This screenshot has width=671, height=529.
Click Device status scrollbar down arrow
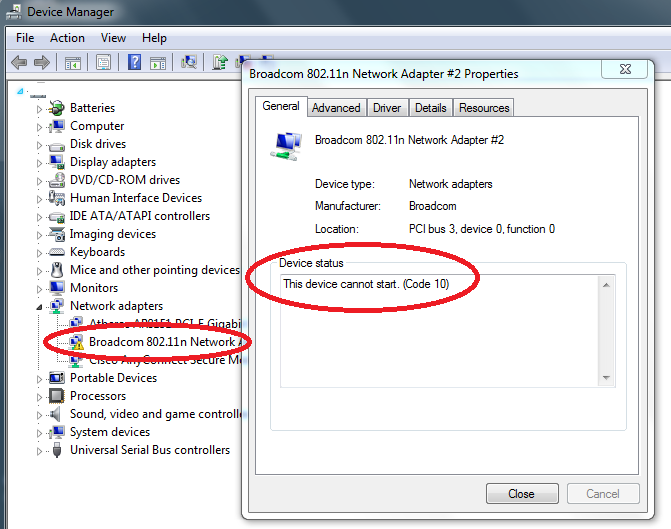[x=606, y=378]
